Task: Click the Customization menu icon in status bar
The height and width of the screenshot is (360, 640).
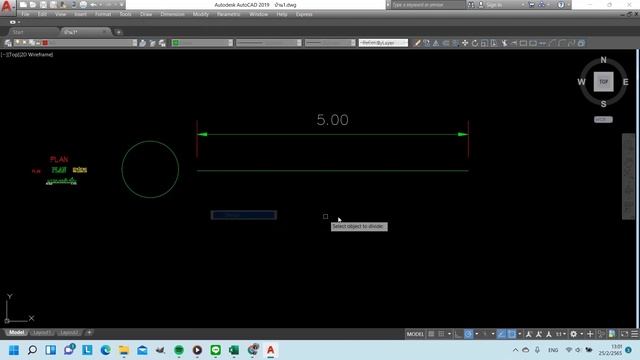Action: point(634,334)
